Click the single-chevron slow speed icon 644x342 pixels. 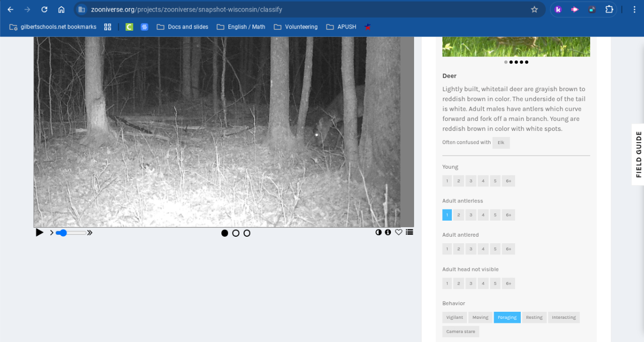52,233
